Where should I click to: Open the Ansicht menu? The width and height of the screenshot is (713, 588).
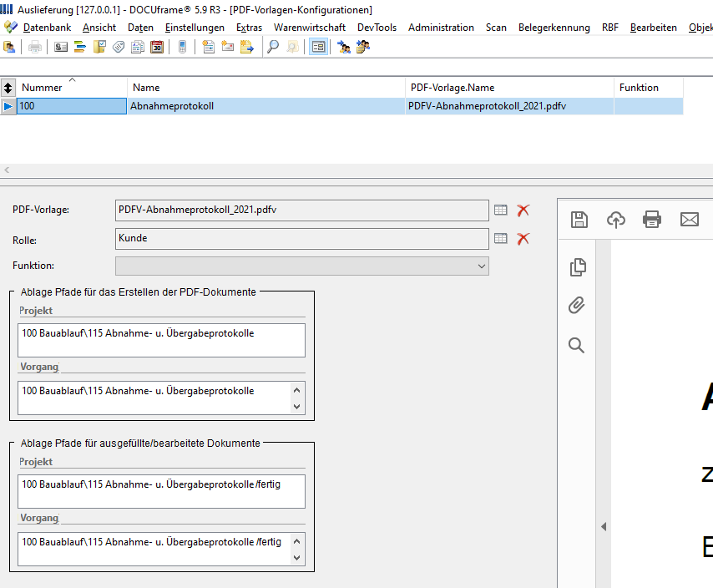[x=99, y=28]
